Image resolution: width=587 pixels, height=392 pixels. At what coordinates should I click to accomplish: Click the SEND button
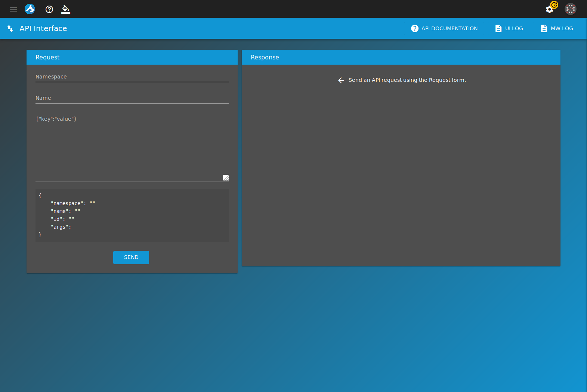131,257
